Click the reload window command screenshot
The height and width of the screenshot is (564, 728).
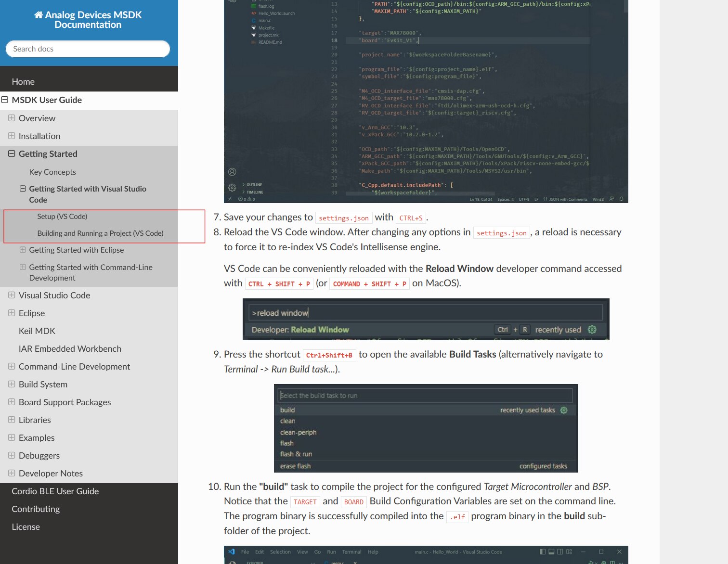click(426, 320)
